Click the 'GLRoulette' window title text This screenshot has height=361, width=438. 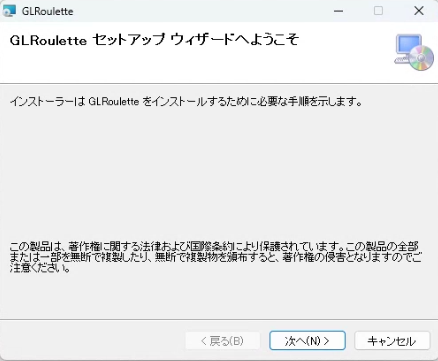point(47,11)
